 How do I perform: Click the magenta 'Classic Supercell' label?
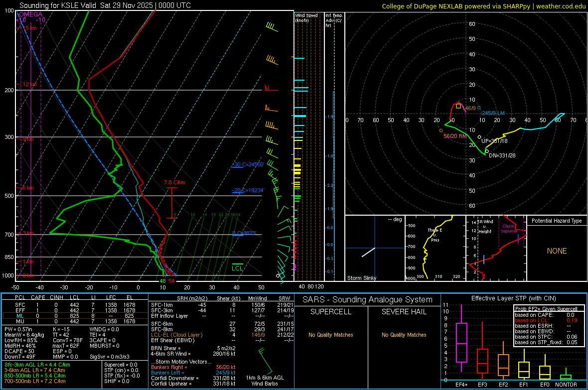click(x=509, y=229)
